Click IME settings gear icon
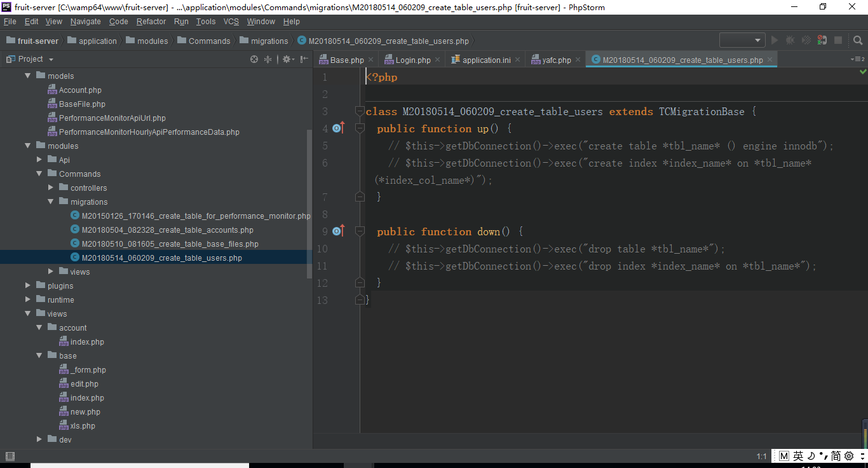The height and width of the screenshot is (468, 868). (x=849, y=456)
